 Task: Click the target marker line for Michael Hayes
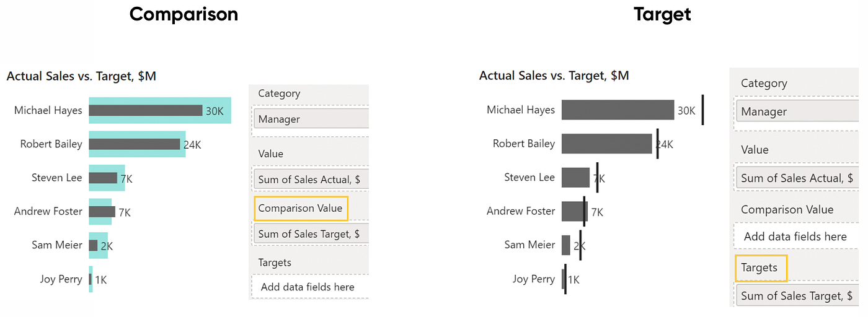[702, 110]
